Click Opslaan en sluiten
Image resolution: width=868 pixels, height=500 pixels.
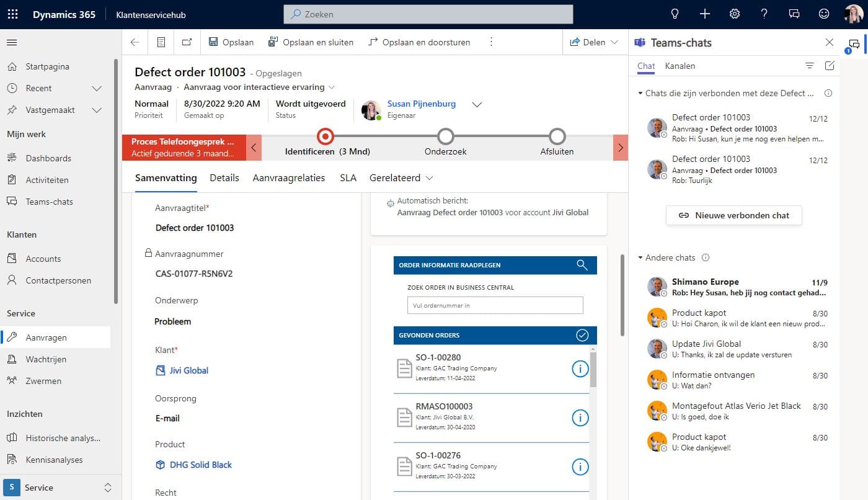[311, 42]
